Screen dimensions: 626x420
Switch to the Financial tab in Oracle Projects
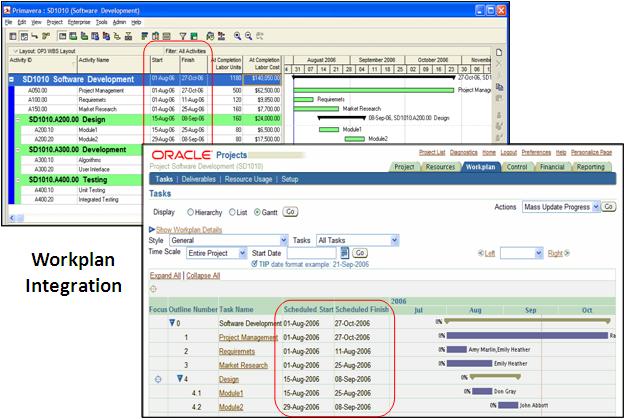[552, 167]
